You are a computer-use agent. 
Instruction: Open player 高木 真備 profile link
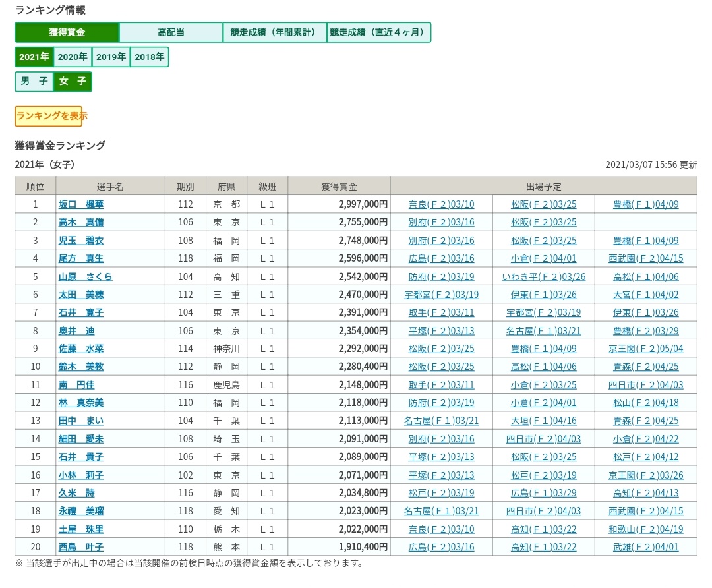pyautogui.click(x=81, y=223)
